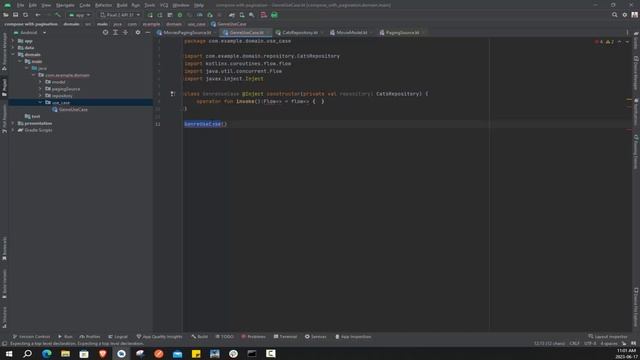Expand the app module in project tree
The image size is (640, 360).
(13, 41)
